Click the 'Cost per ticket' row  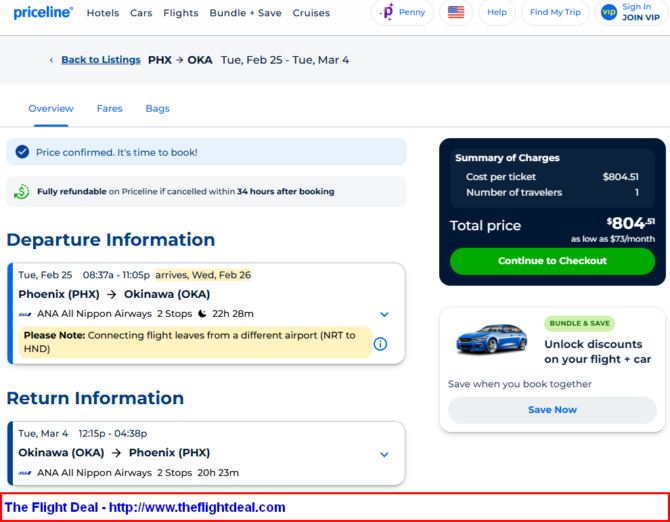552,177
